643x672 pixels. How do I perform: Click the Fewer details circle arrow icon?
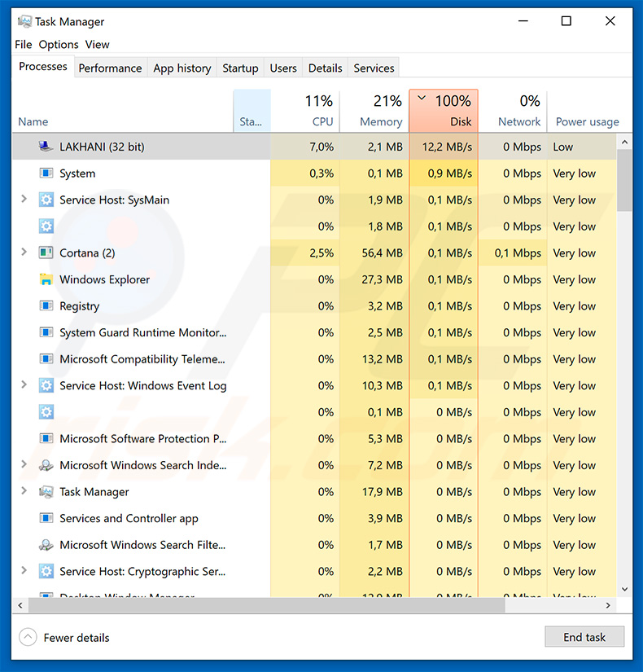click(28, 637)
